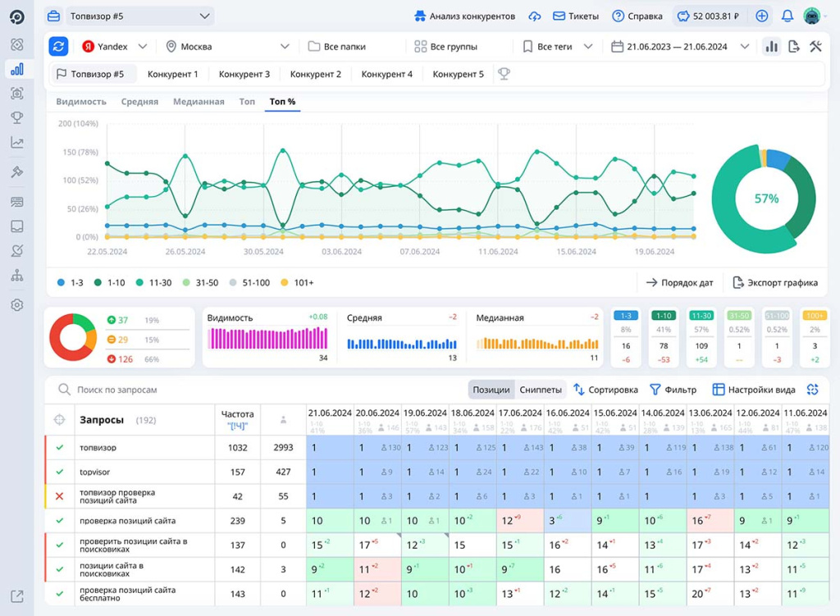Open the cloud sync icon in header
This screenshot has width=840, height=616.
(535, 16)
